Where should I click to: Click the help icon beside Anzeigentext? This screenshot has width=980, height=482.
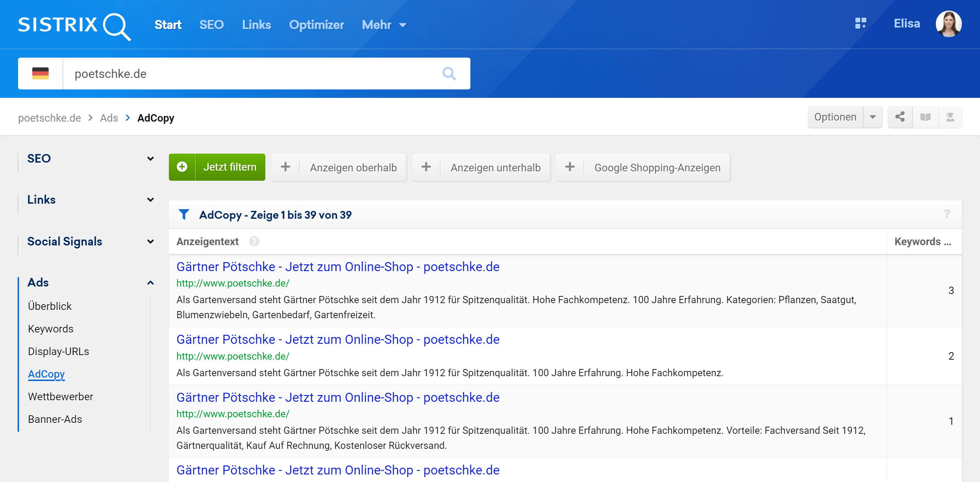pyautogui.click(x=254, y=241)
